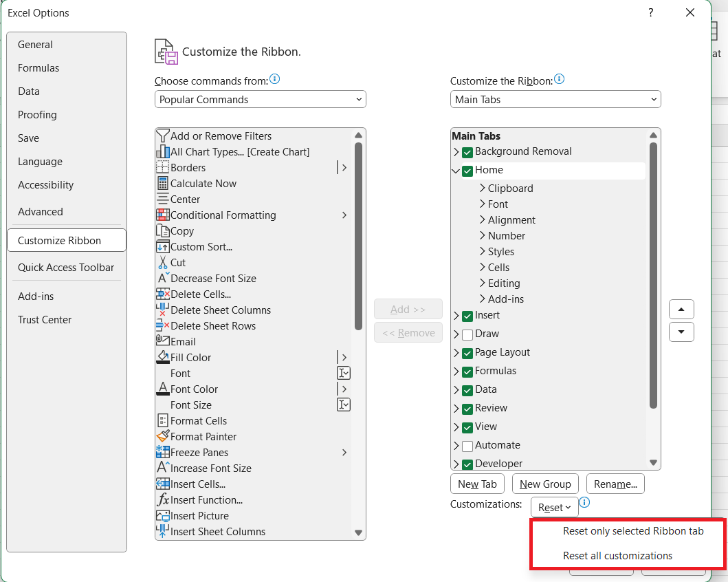The image size is (728, 582).
Task: Click the Main Tabs list scrollbar thumb
Action: [x=653, y=275]
